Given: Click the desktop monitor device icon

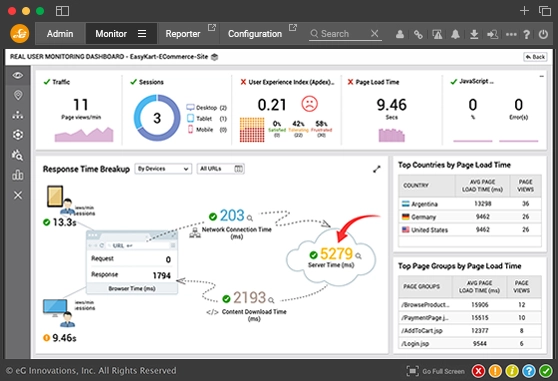Looking at the screenshot, I should [x=55, y=307].
